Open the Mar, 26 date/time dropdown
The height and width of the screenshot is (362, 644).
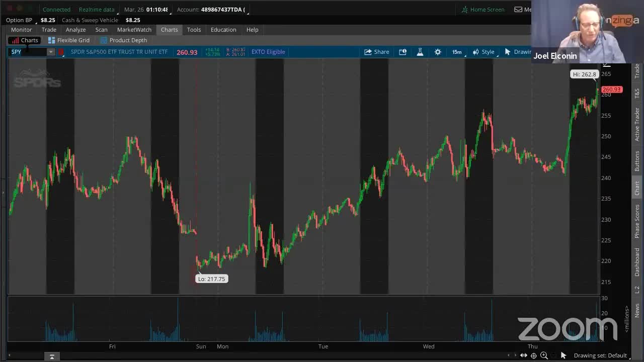click(x=147, y=10)
